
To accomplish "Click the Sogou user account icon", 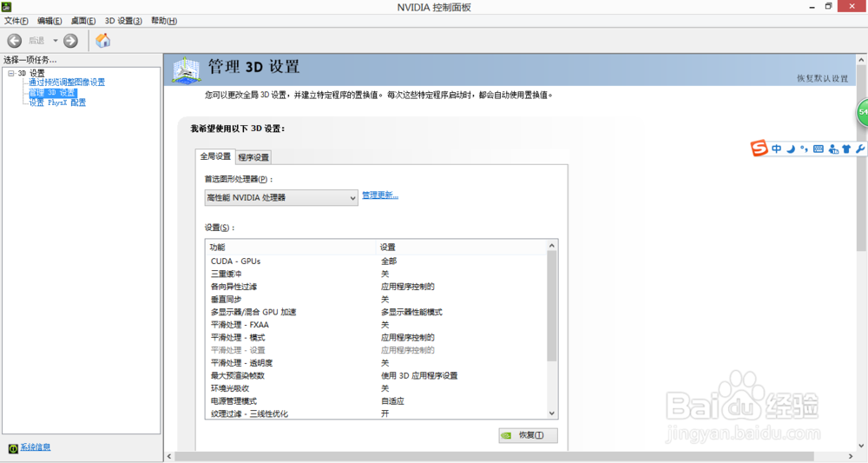I will click(833, 149).
